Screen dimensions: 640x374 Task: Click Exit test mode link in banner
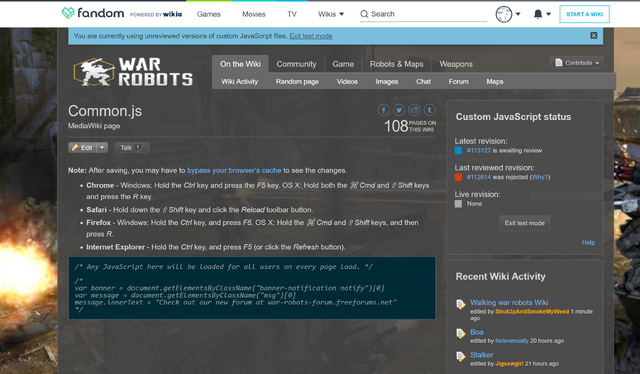(311, 36)
